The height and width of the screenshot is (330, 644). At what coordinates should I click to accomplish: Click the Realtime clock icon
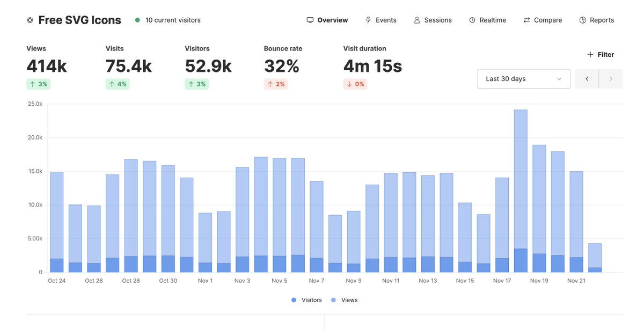pos(473,19)
